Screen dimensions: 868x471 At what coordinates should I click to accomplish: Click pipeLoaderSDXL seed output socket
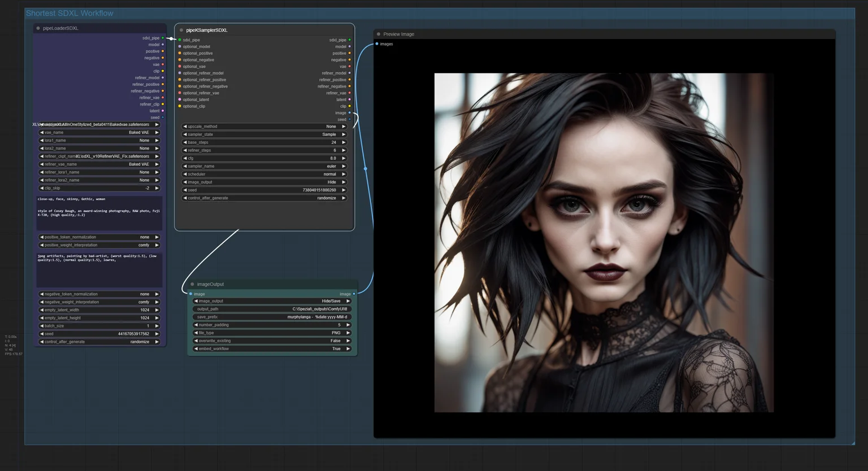(163, 117)
